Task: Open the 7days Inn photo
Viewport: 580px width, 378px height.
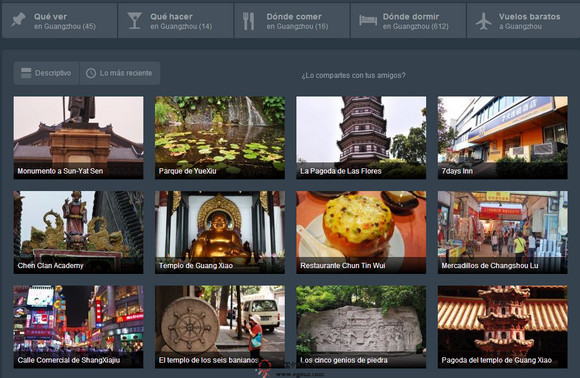Action: 502,138
